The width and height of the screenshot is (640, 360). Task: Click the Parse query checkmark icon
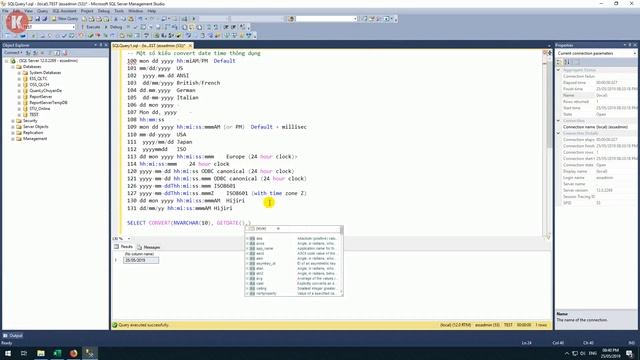pyautogui.click(x=136, y=27)
